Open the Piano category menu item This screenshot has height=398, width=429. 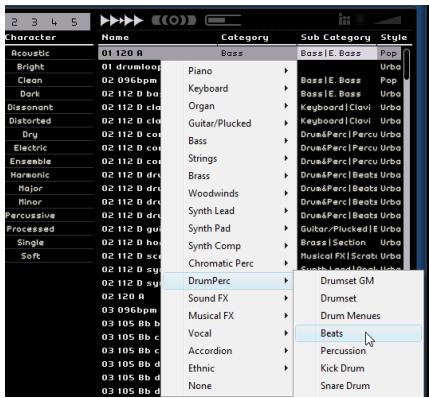228,71
